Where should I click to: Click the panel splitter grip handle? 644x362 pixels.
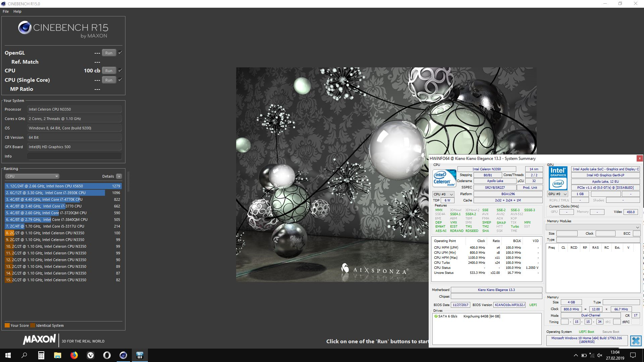pos(128,181)
